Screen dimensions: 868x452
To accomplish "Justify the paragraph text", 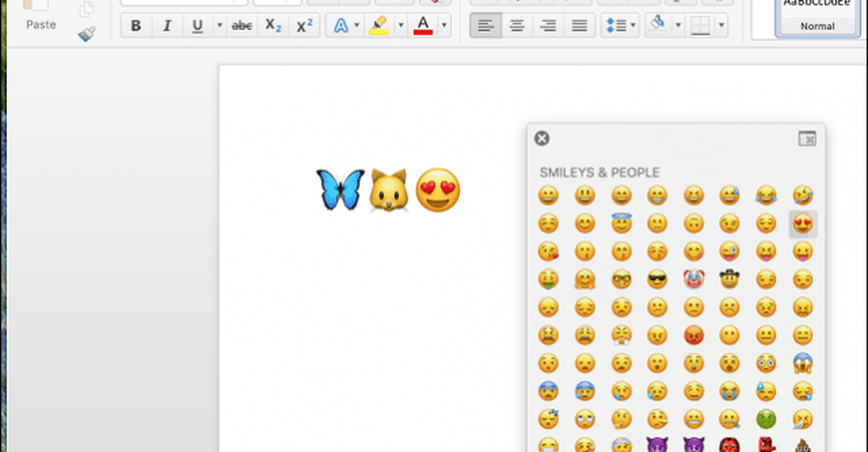I will (x=579, y=26).
